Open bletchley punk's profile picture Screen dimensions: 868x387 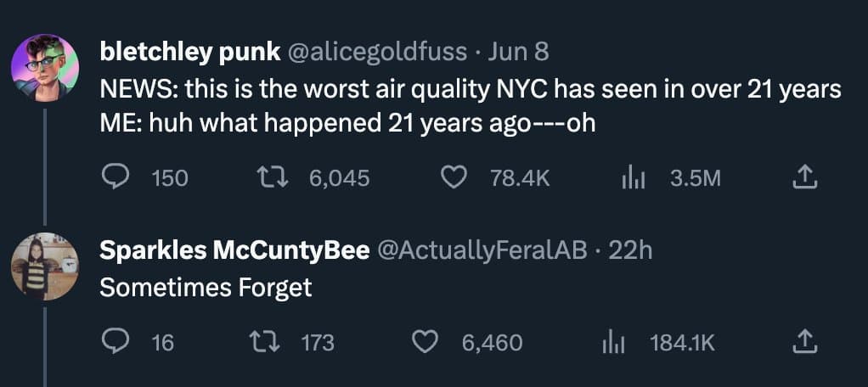[x=45, y=69]
